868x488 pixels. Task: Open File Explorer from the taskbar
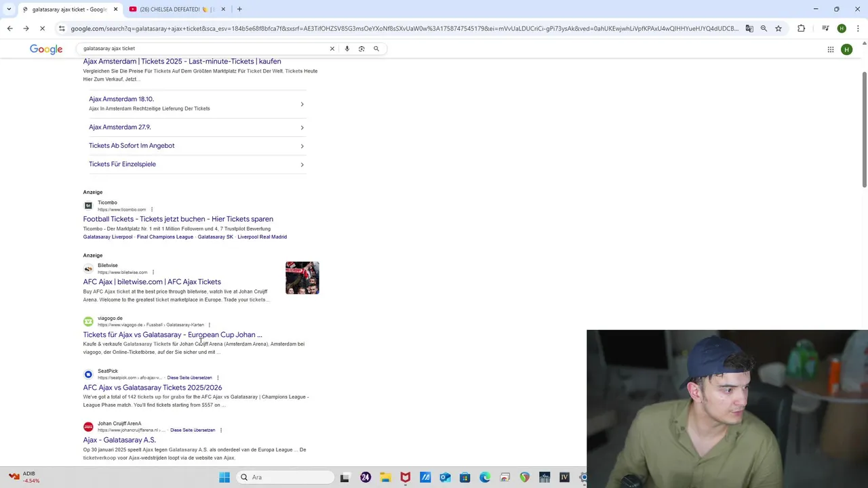[x=385, y=477]
